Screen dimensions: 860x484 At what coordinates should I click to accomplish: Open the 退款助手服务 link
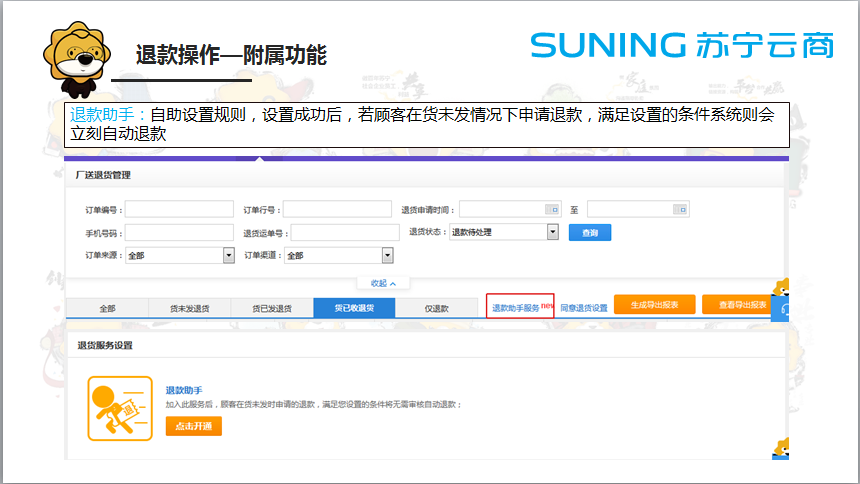pos(516,308)
